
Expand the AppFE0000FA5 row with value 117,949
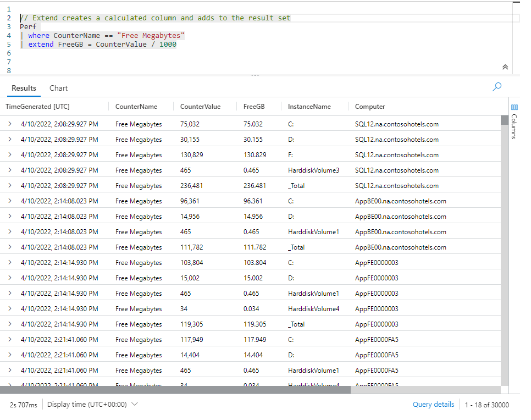click(10, 340)
